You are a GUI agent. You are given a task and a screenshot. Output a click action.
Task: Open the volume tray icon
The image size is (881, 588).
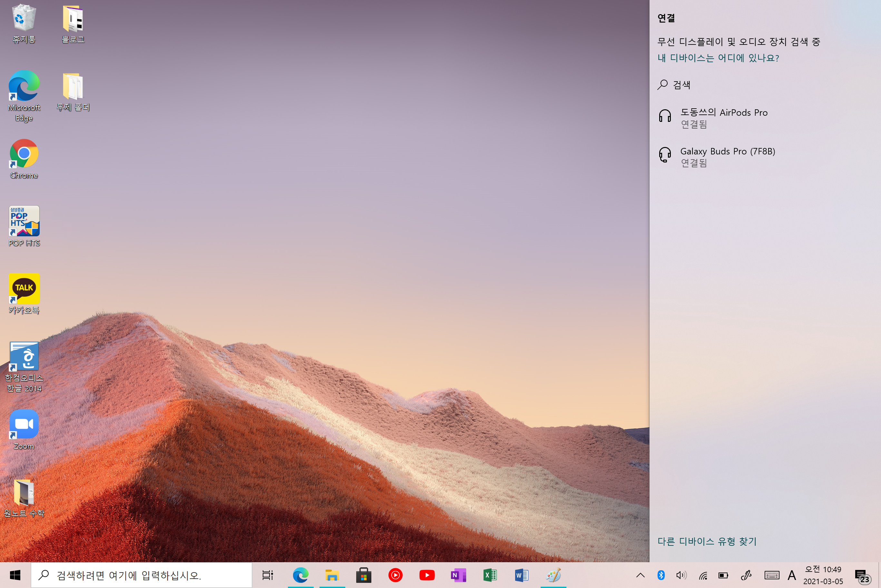click(681, 575)
